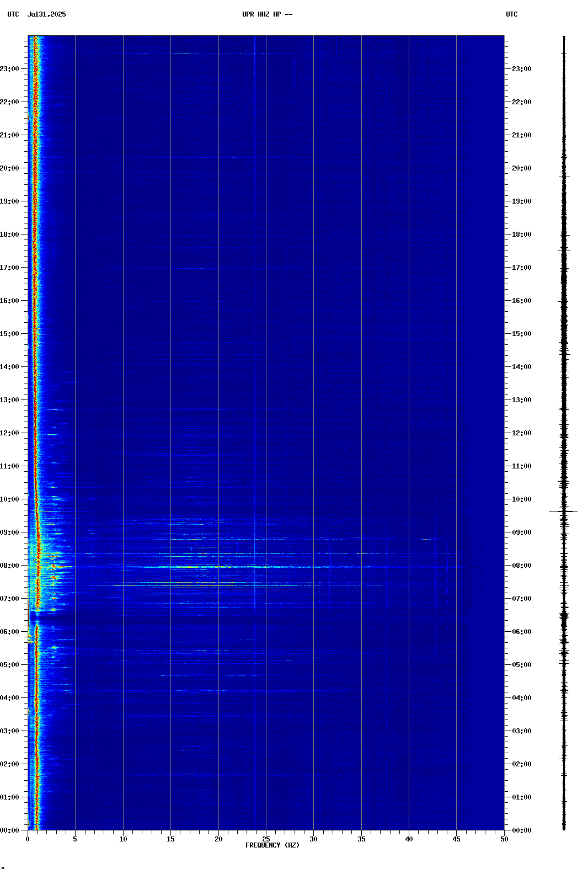
Task: Click the left axis 05:00 time label
Action: click(10, 665)
